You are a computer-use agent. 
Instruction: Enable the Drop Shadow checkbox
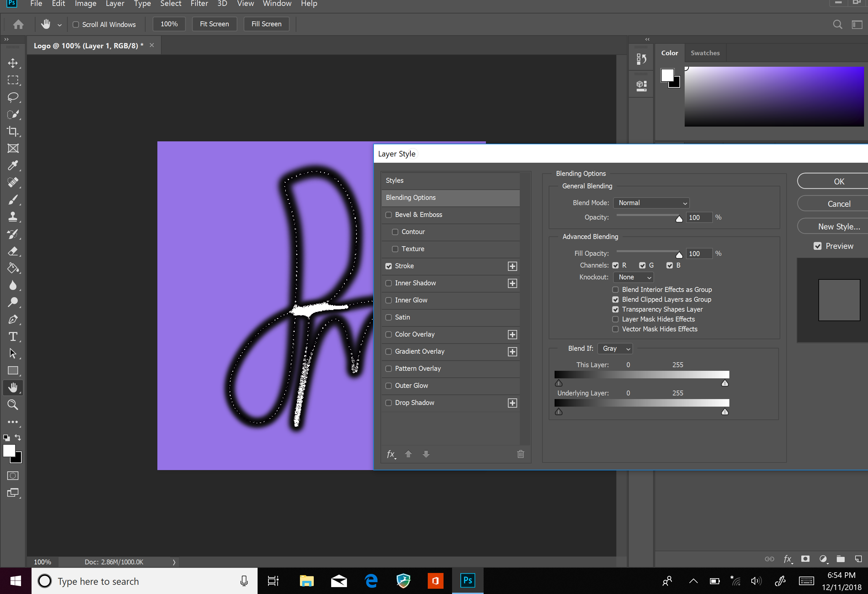pyautogui.click(x=388, y=403)
